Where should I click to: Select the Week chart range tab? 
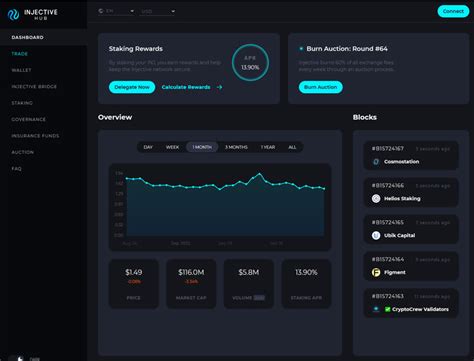(x=172, y=147)
